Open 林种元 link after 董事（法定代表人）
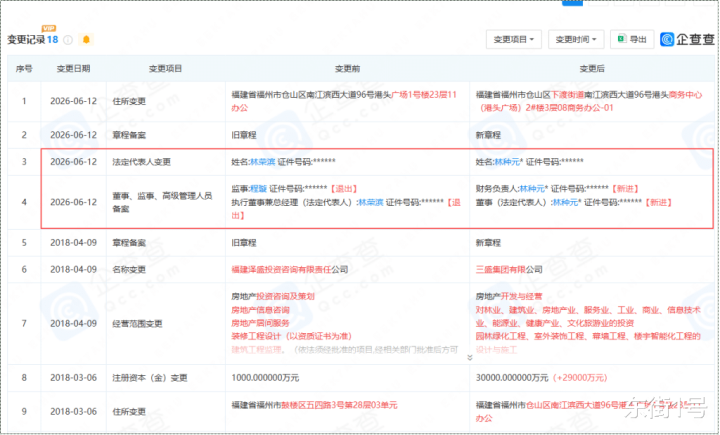 pos(565,202)
